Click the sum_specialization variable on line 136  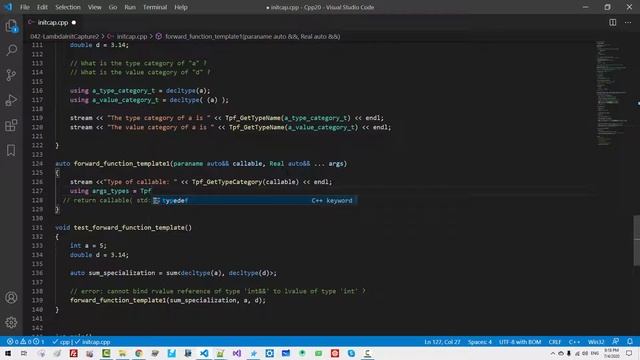(x=122, y=273)
